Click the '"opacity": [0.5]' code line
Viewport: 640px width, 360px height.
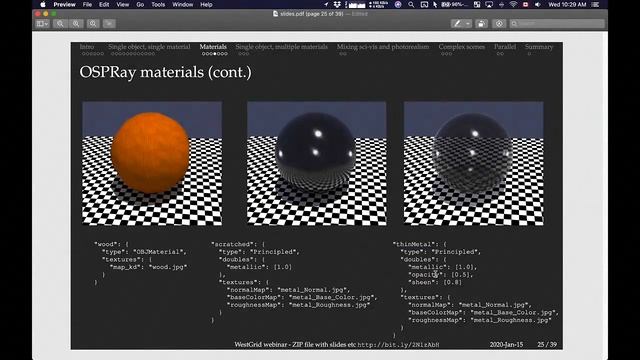[440, 275]
